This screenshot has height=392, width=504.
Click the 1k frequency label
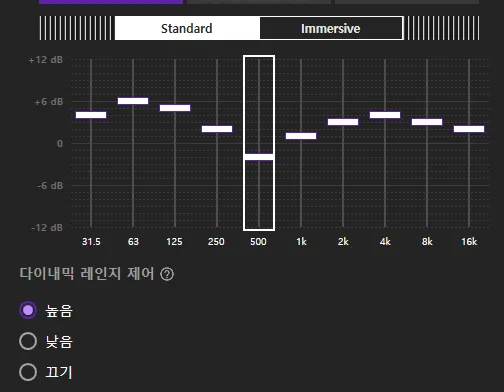point(301,242)
